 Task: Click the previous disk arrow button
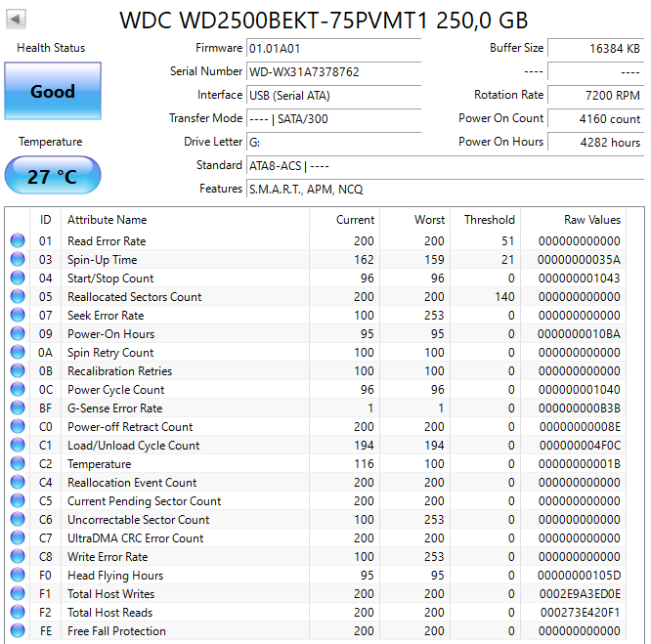(x=17, y=20)
